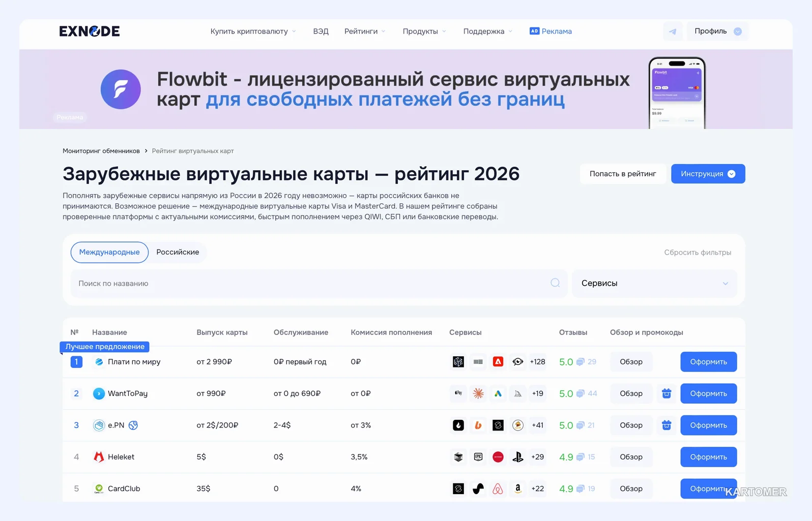Click Оформить for WantToPay
This screenshot has width=812, height=521.
[708, 393]
